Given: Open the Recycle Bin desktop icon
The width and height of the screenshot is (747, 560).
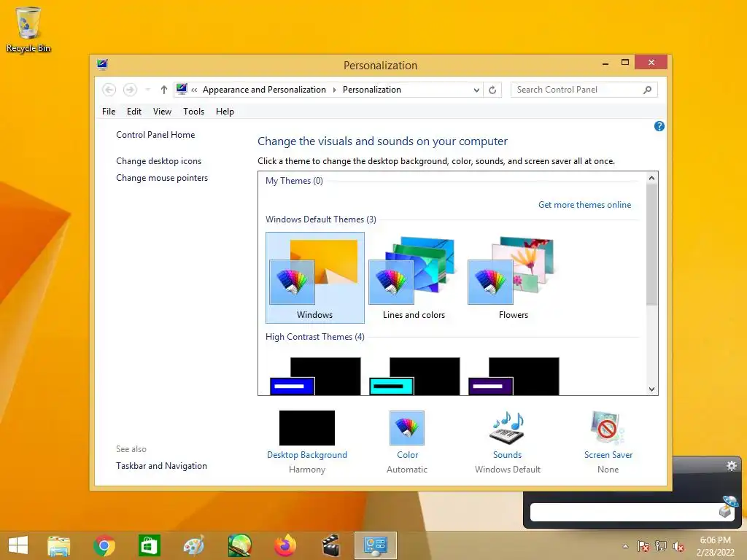Looking at the screenshot, I should 28,29.
